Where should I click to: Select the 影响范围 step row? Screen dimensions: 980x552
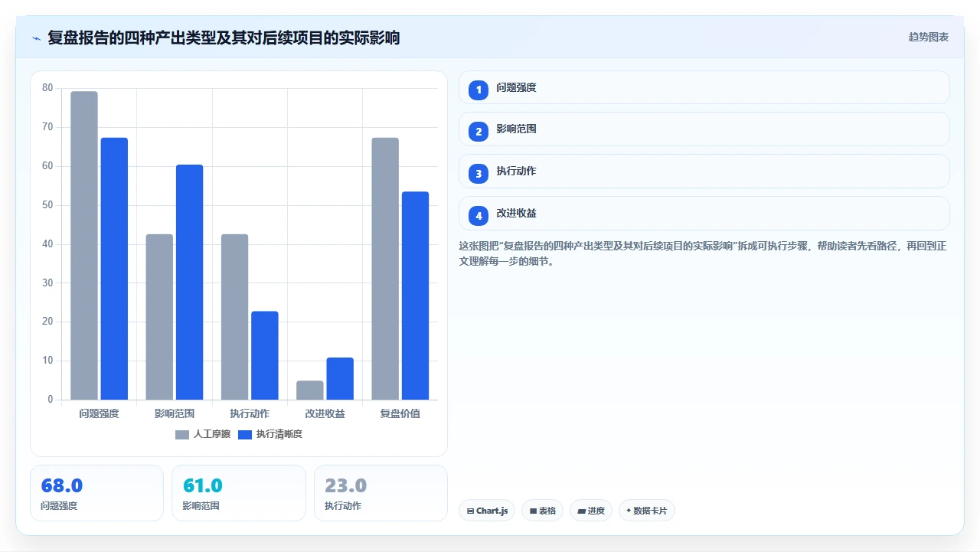[x=704, y=129]
